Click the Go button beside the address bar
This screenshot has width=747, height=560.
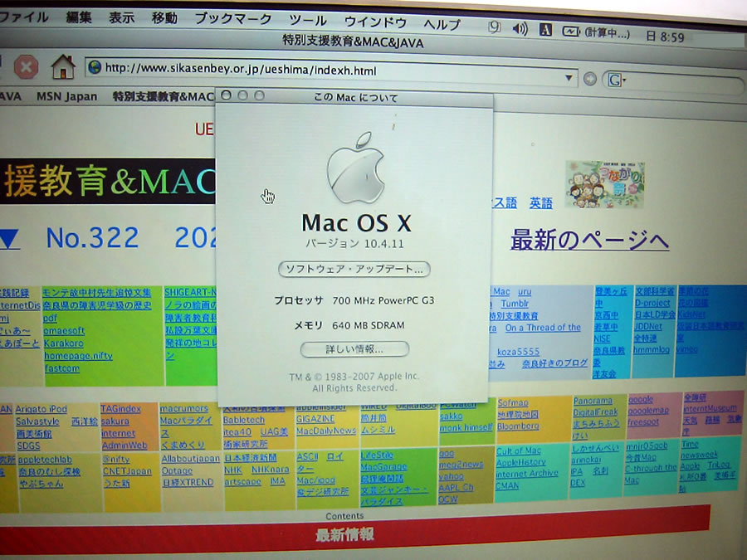pyautogui.click(x=590, y=79)
